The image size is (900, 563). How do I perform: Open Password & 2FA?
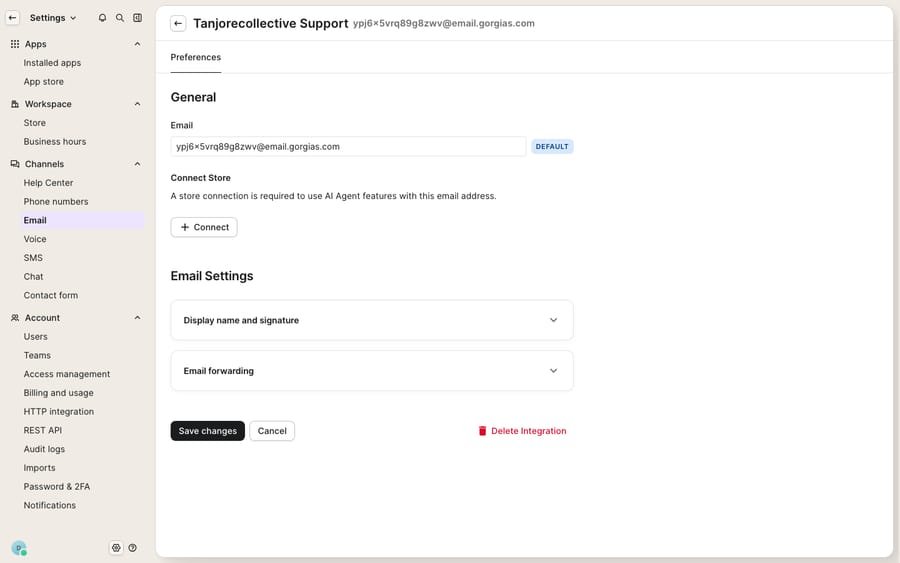click(57, 487)
